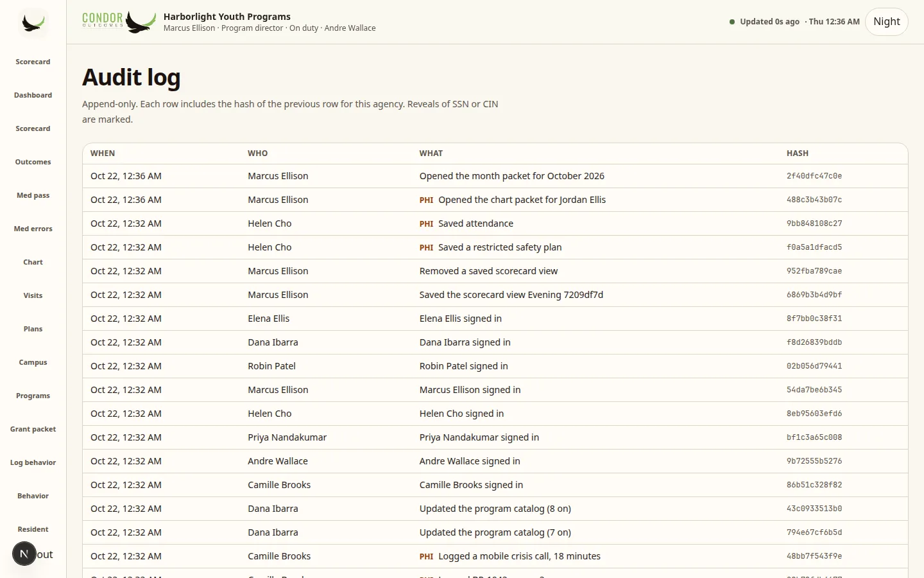The image size is (924, 578).
Task: Select 'Updated the program catalog (7 on)'
Action: pos(495,532)
